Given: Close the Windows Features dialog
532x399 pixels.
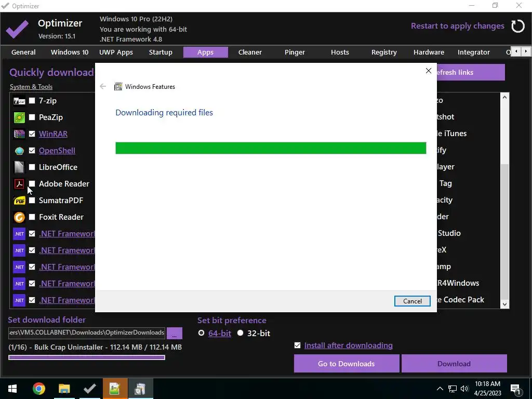Looking at the screenshot, I should click(429, 71).
